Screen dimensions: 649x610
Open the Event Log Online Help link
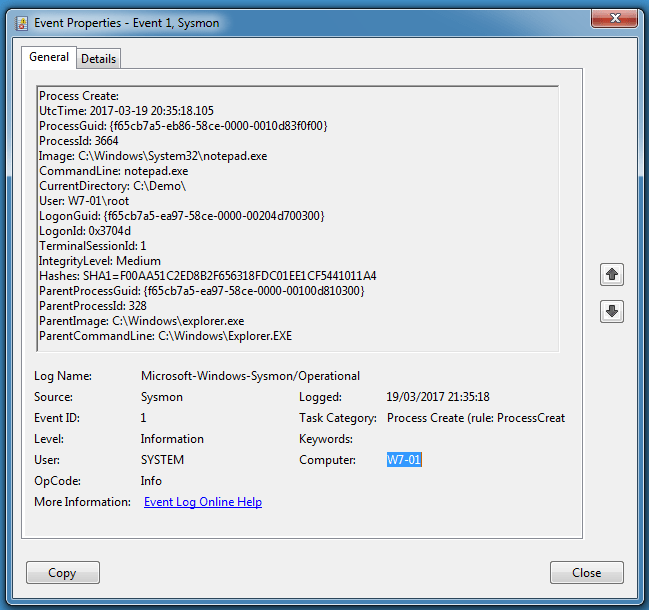coord(203,502)
